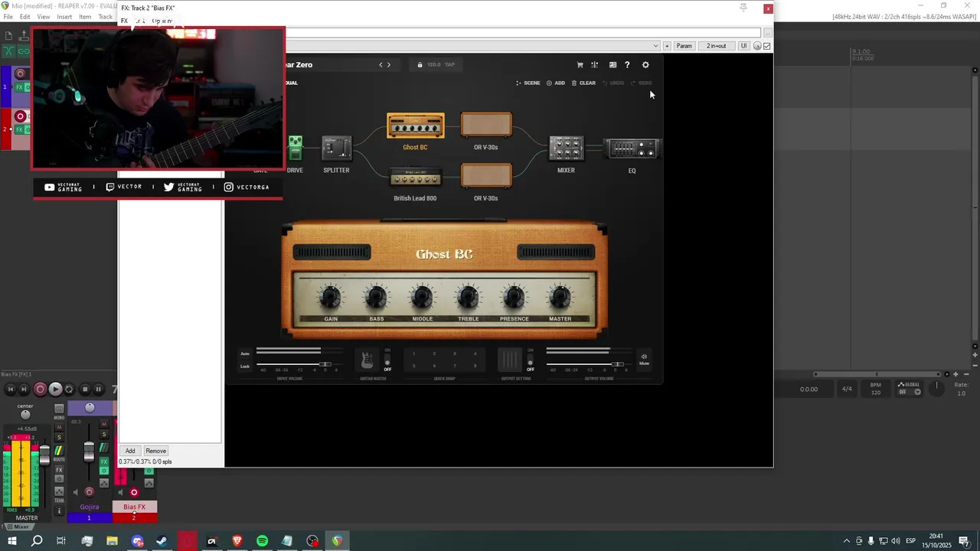Click Play in REAPER transport
The height and width of the screenshot is (551, 980).
[55, 390]
